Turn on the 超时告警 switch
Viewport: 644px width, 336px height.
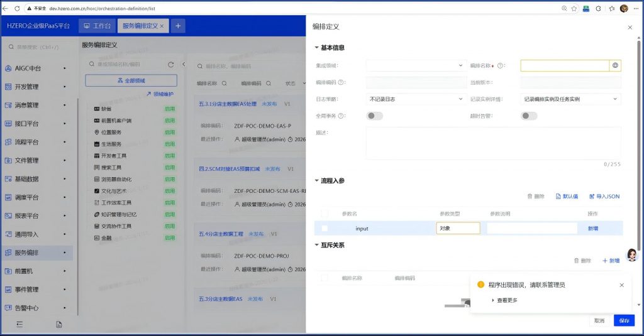point(529,116)
